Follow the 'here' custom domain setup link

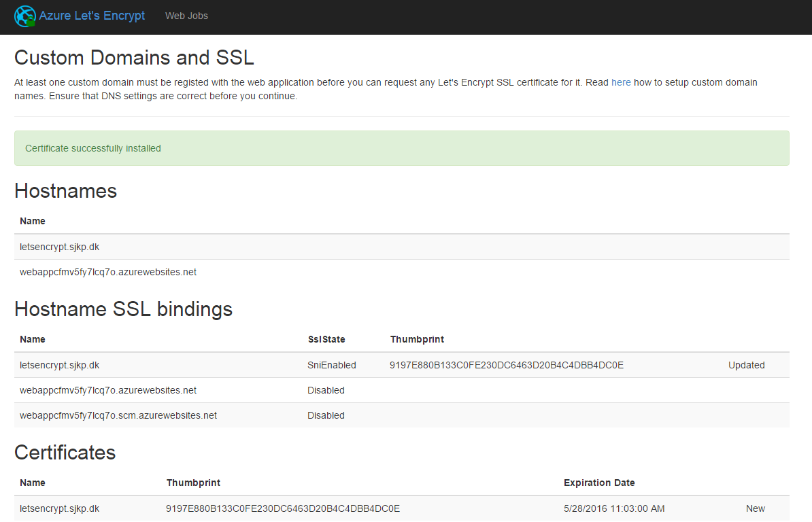621,82
